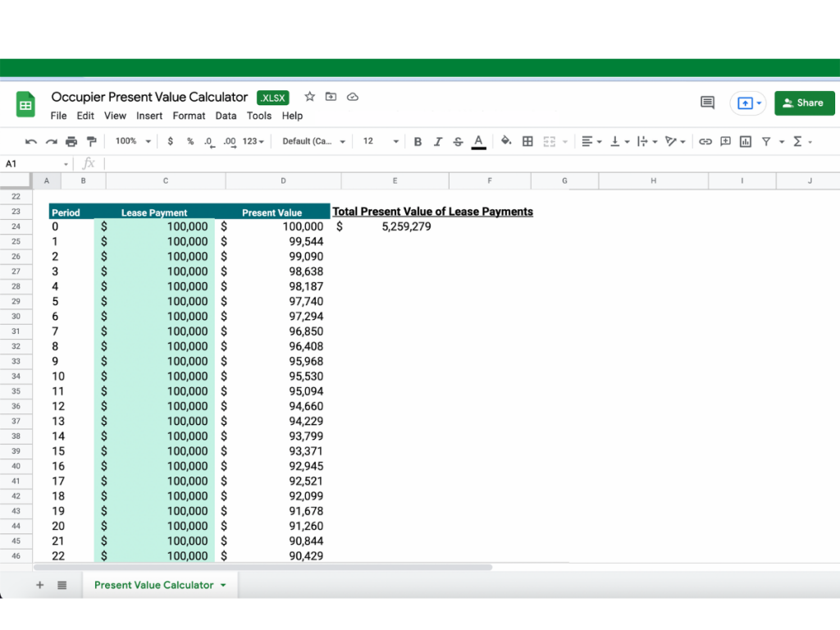Open the text color picker
Image resolution: width=840 pixels, height=630 pixels.
(478, 141)
